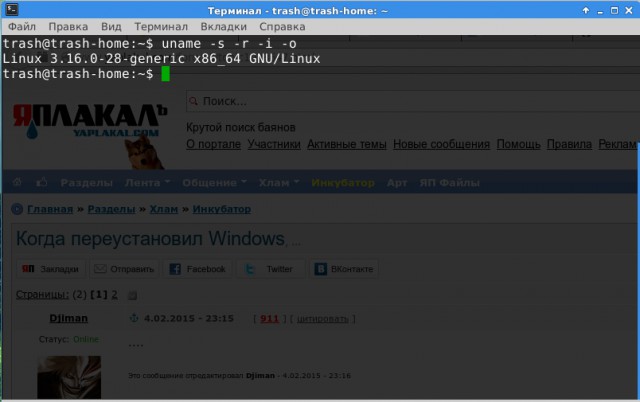Open the Вкладки menu
Screen dimensions: 640x402
click(223, 27)
